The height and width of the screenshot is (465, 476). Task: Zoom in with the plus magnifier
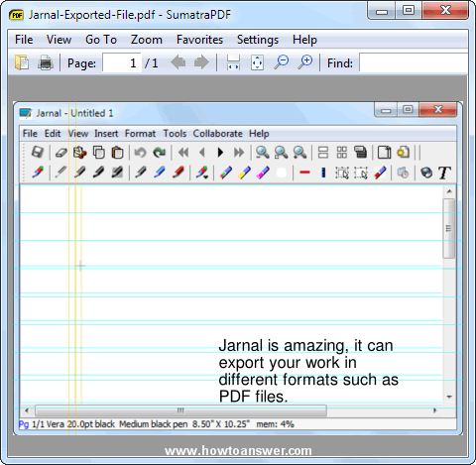[305, 62]
